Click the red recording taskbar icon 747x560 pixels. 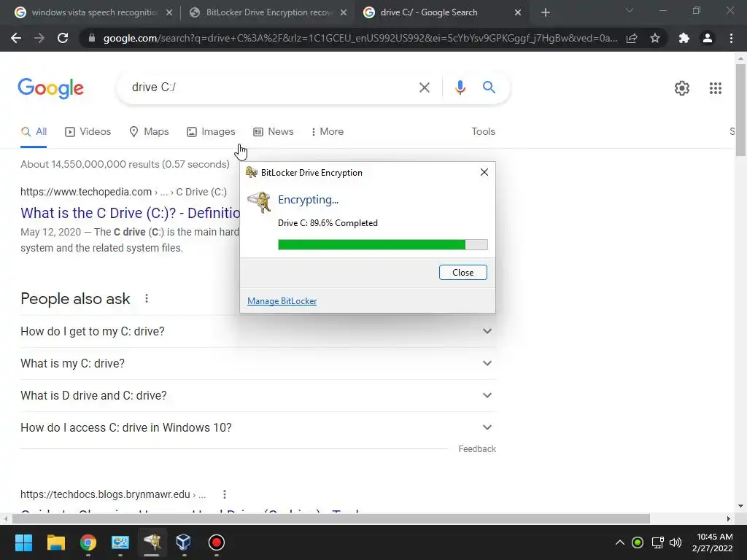(x=216, y=542)
